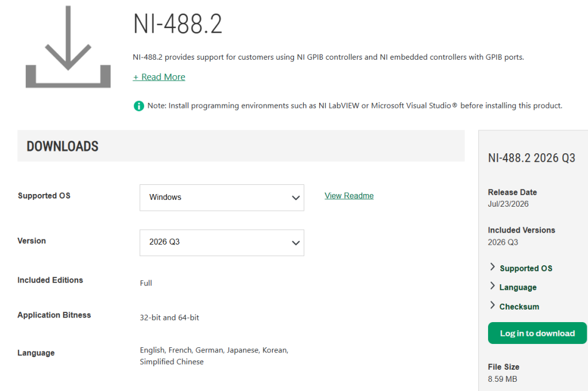
Task: Click the Application Bitness label
Action: tap(54, 315)
